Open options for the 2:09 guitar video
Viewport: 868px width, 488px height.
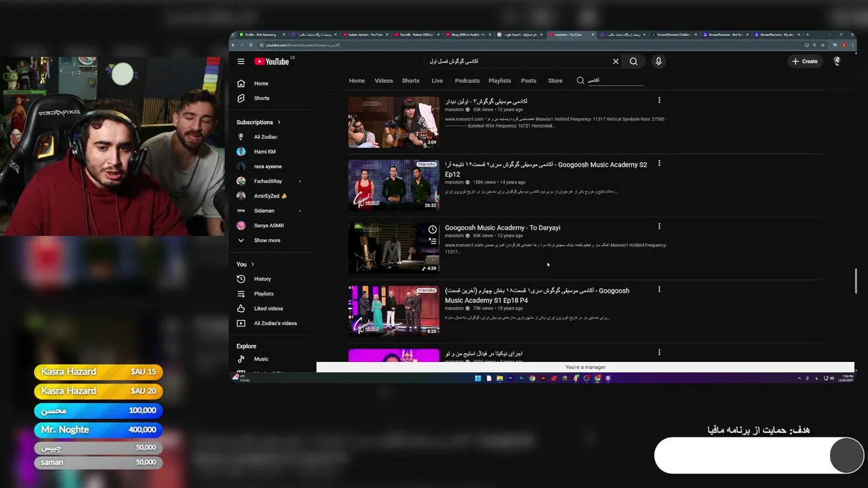[658, 100]
